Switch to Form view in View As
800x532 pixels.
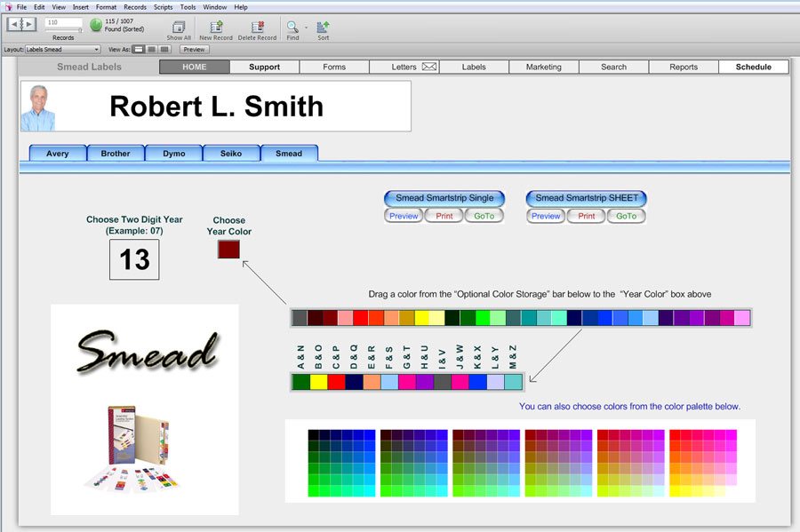click(x=139, y=50)
